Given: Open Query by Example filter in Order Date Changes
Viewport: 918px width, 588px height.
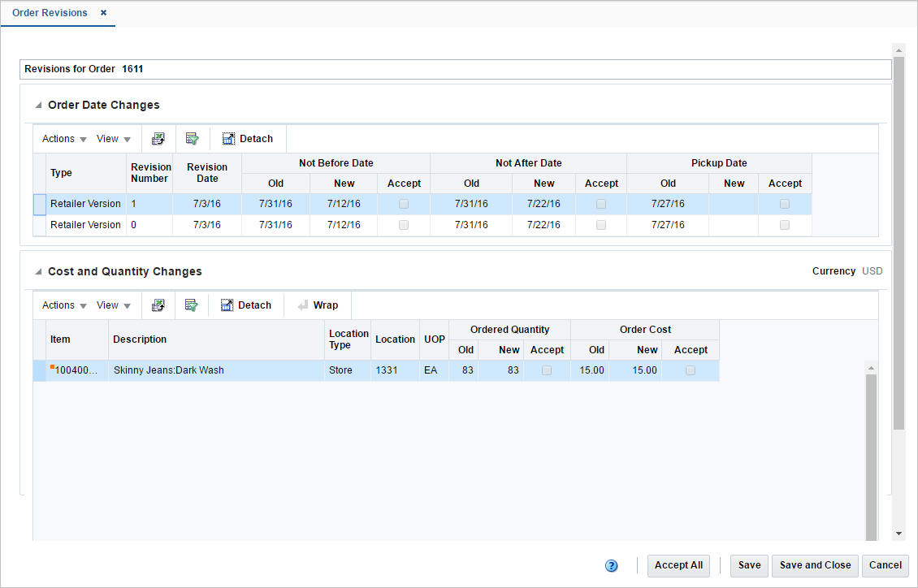Looking at the screenshot, I should [x=192, y=139].
